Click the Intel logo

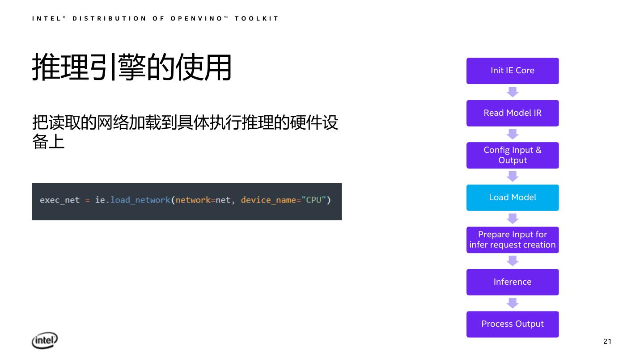45,341
